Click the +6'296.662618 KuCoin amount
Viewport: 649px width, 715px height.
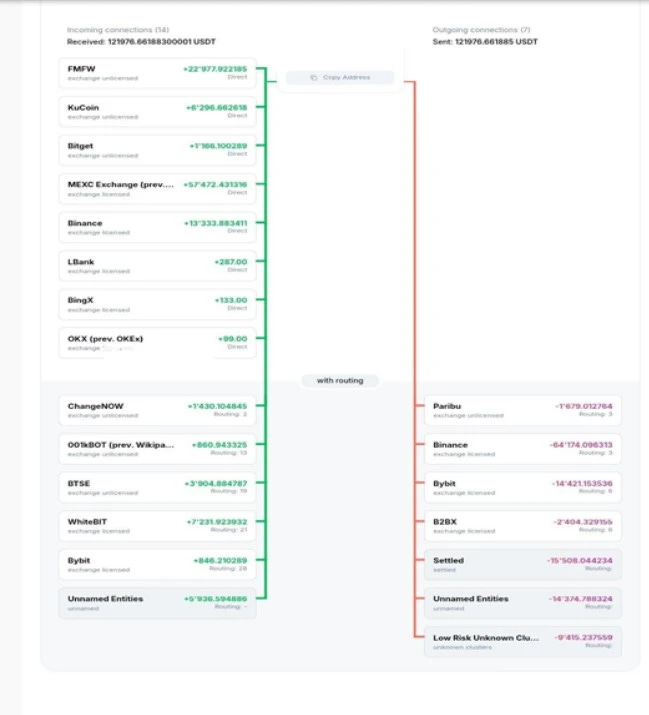click(217, 108)
